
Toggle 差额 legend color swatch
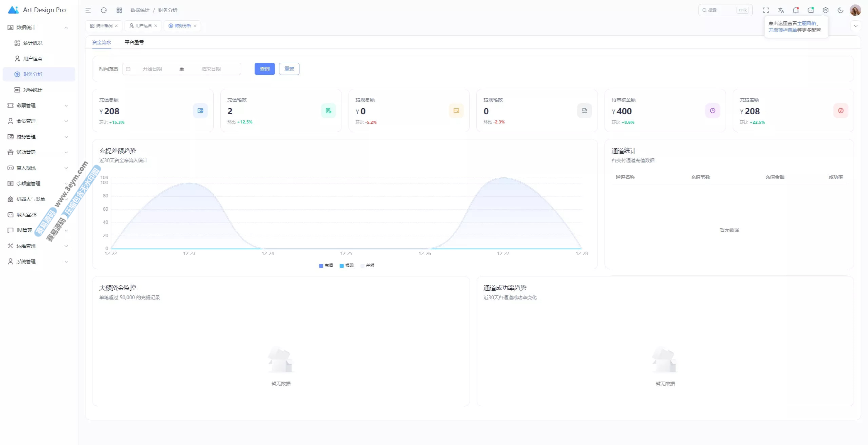coord(362,266)
